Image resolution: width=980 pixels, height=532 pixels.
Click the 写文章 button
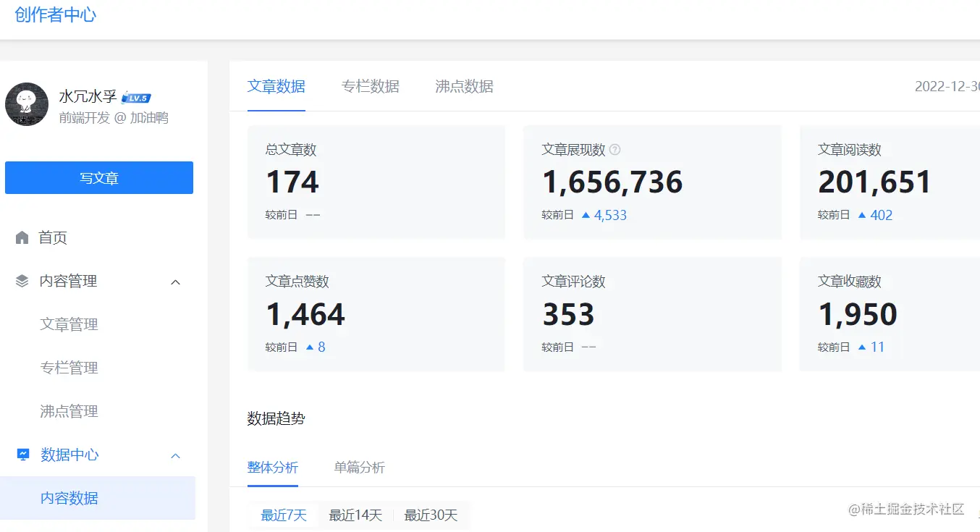click(99, 177)
